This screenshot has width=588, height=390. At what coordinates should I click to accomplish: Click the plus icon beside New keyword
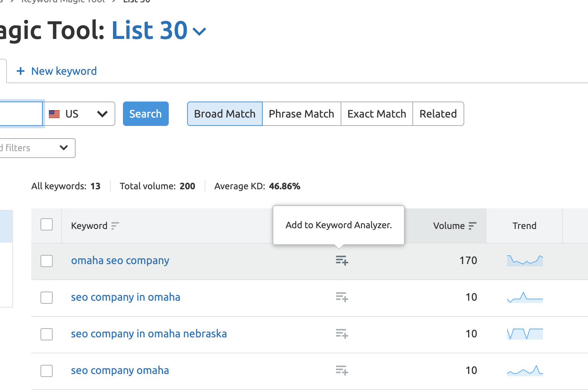click(21, 71)
